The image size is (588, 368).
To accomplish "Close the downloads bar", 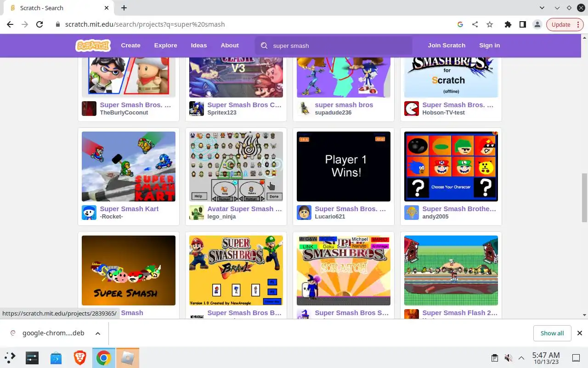I will 580,333.
